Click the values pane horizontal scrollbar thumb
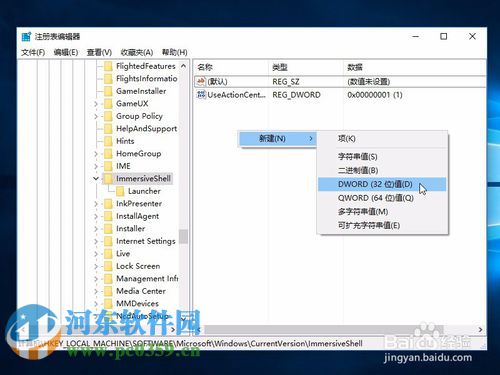 (323, 330)
